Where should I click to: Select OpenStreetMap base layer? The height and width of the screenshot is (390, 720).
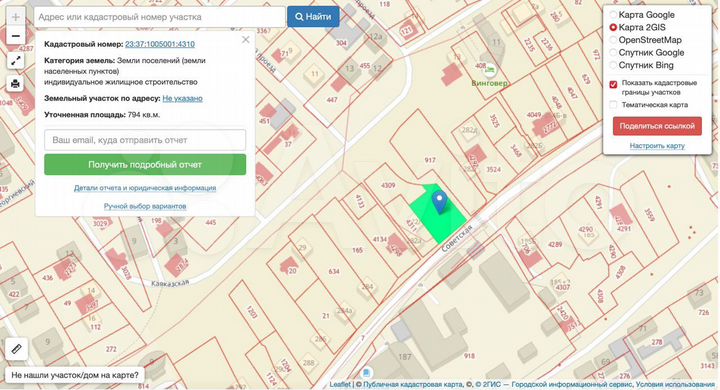[x=613, y=40]
